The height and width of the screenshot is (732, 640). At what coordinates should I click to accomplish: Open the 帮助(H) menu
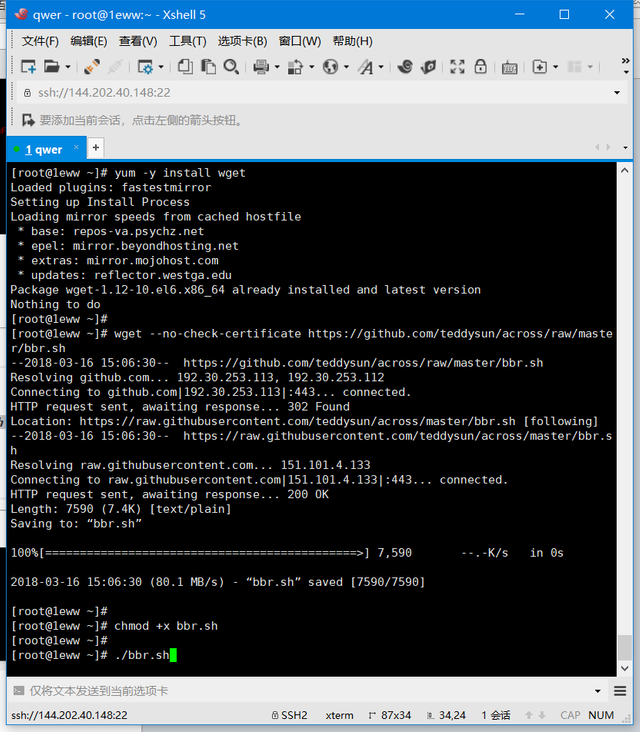(352, 42)
